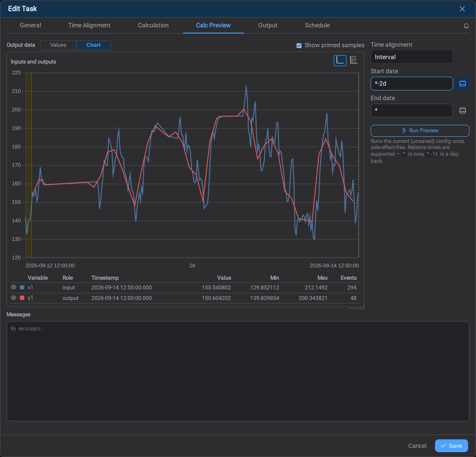This screenshot has width=476, height=457.
Task: Select the stacked multi-axis chart layout icon
Action: coord(354,60)
